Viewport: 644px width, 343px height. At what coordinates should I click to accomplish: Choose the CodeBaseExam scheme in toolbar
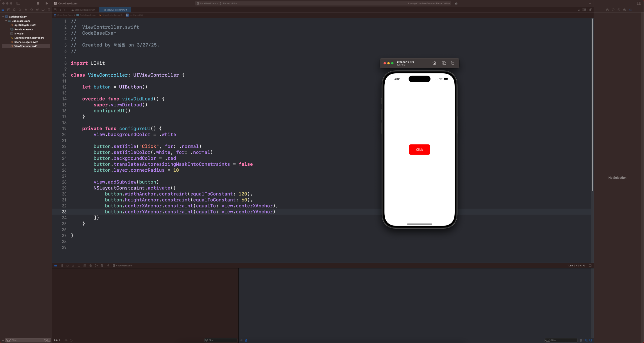tap(206, 3)
